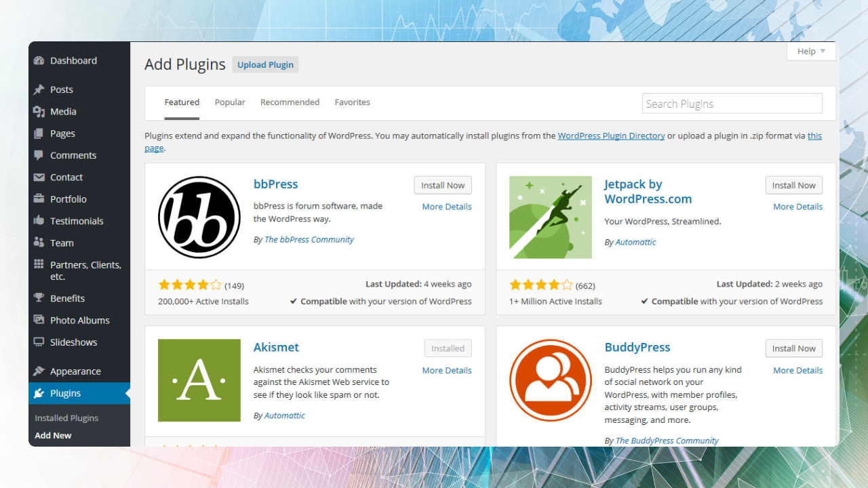Image resolution: width=868 pixels, height=488 pixels.
Task: Click the Team people icon
Action: click(x=39, y=243)
